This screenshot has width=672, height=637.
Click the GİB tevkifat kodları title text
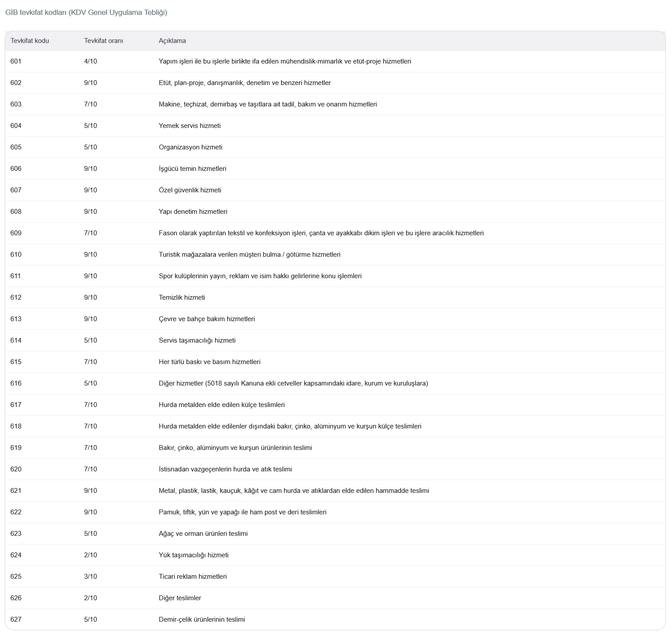coord(86,12)
